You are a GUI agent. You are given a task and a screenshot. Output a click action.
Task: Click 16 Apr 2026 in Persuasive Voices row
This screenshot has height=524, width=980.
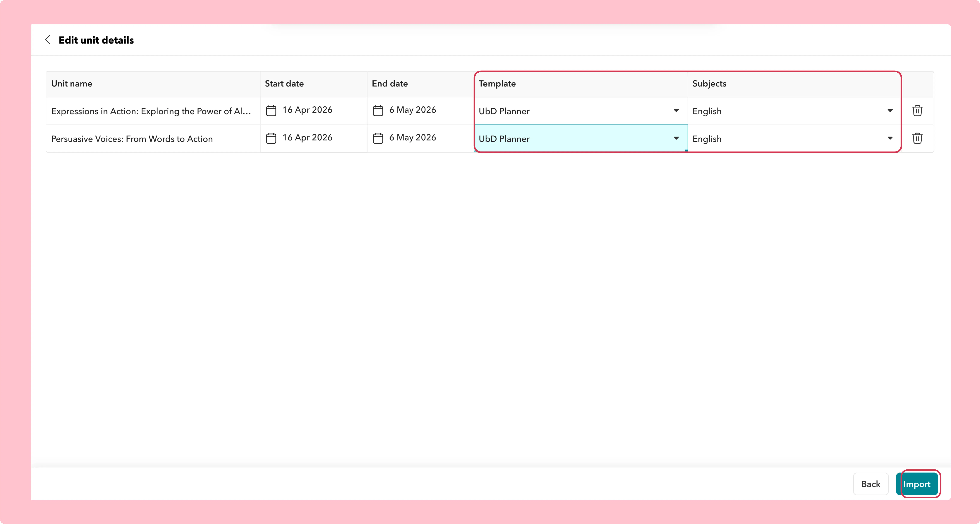[307, 138]
